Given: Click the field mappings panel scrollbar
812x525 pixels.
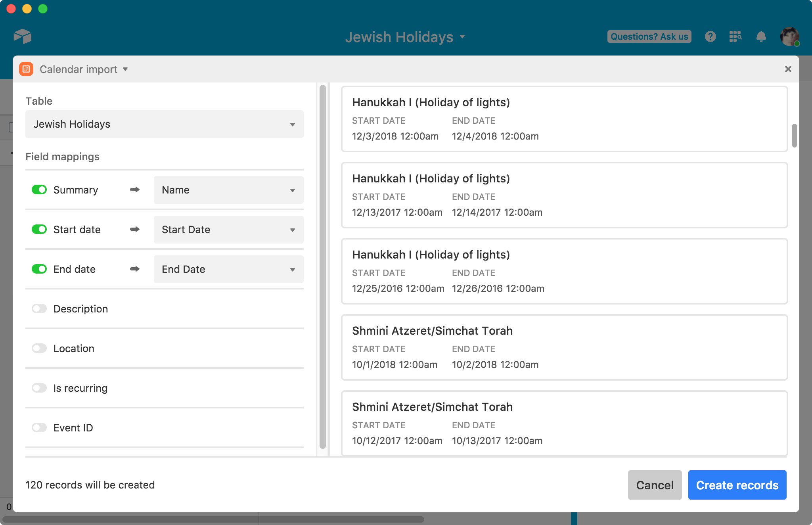Looking at the screenshot, I should (x=323, y=266).
